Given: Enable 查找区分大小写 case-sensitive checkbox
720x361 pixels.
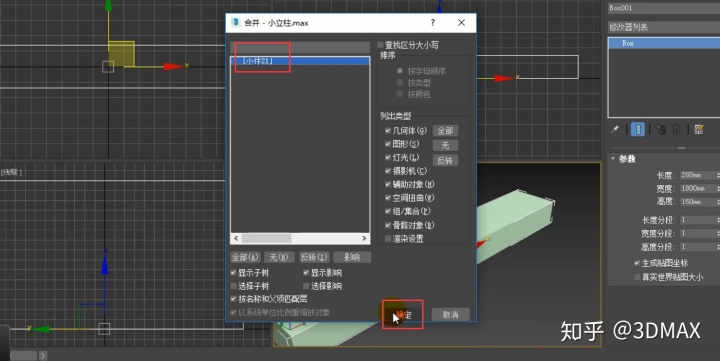Looking at the screenshot, I should [x=380, y=45].
